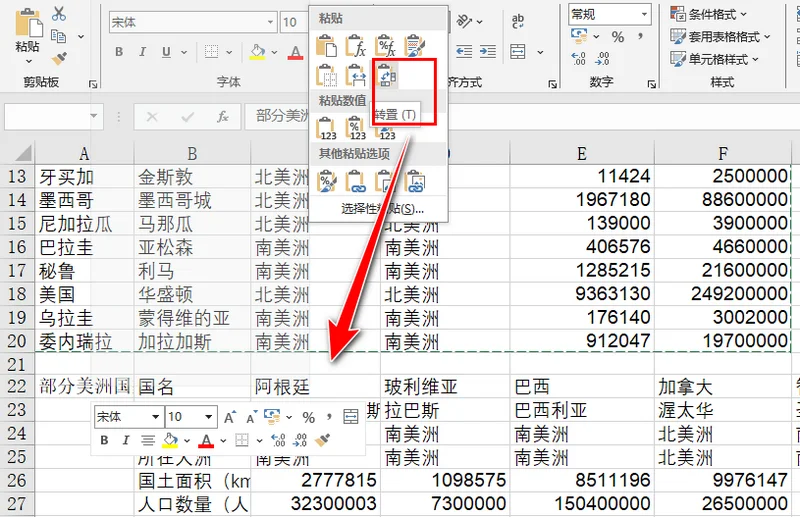Choose the plain Paste option in the paste menu
Image resolution: width=800 pixels, height=517 pixels.
[326, 46]
